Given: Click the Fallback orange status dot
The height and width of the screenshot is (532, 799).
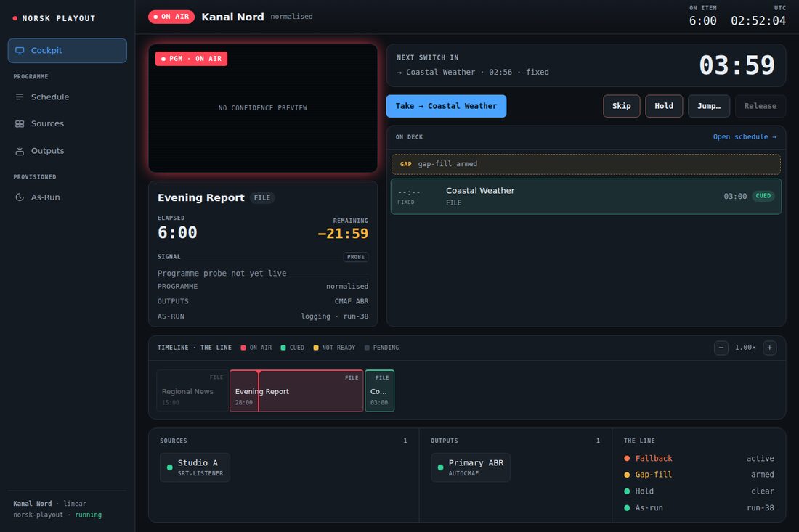Looking at the screenshot, I should pos(627,458).
